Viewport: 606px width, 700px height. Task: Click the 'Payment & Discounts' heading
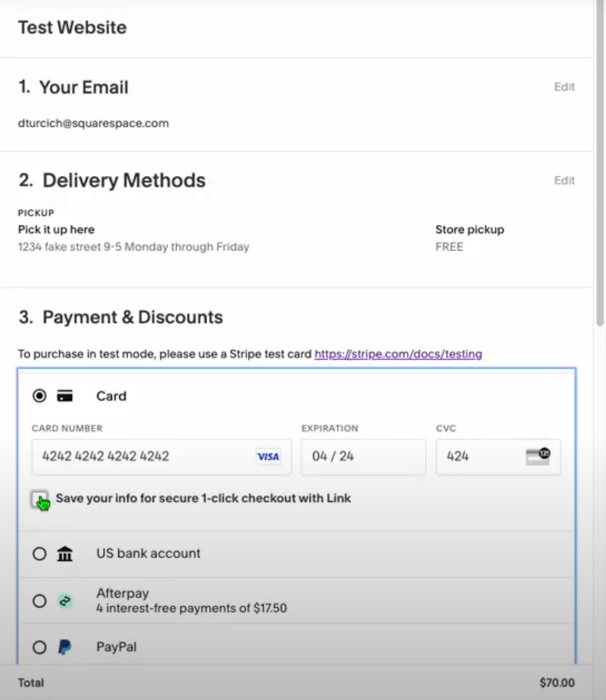click(x=132, y=317)
